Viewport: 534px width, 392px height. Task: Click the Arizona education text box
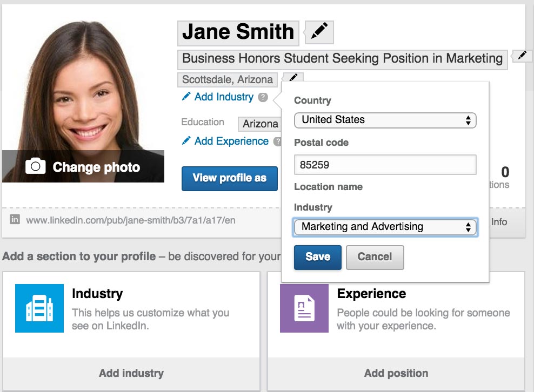pos(260,123)
